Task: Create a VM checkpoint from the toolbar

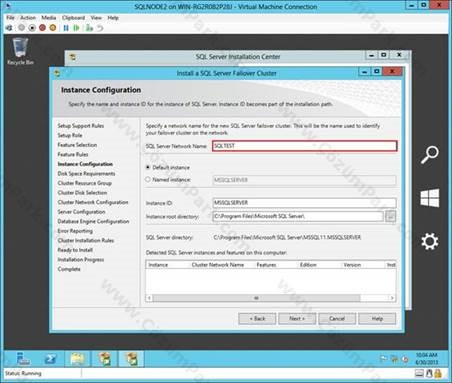Action: pos(89,28)
